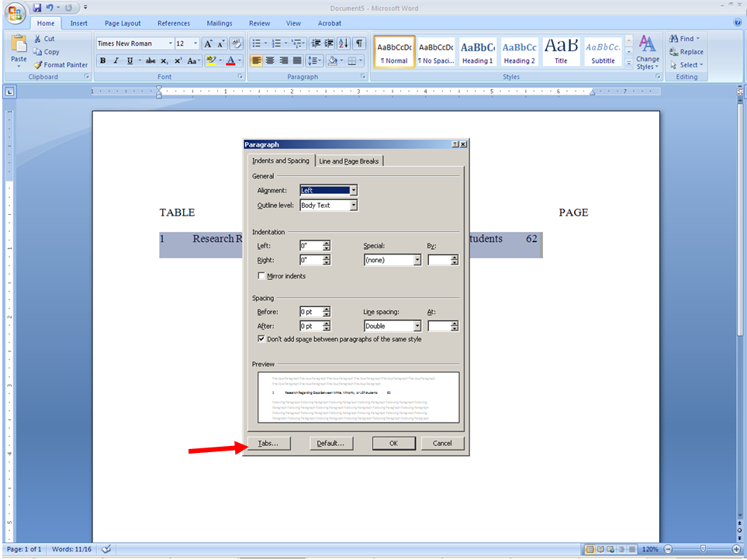747x560 pixels.
Task: Click the Save icon in Quick Access toolbar
Action: point(37,6)
